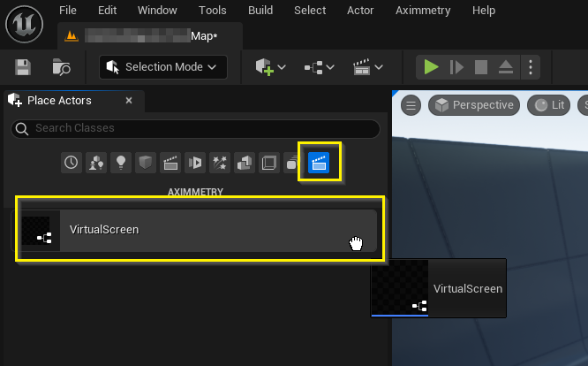Open the Build menu
The image size is (588, 366).
[260, 11]
